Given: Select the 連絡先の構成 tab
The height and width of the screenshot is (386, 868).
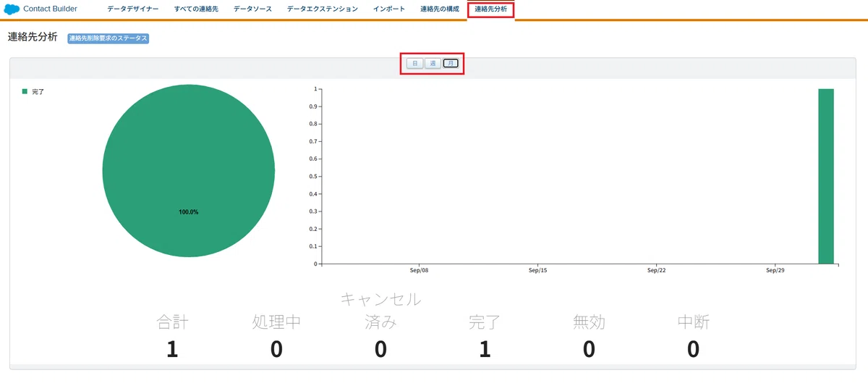Looking at the screenshot, I should (440, 9).
